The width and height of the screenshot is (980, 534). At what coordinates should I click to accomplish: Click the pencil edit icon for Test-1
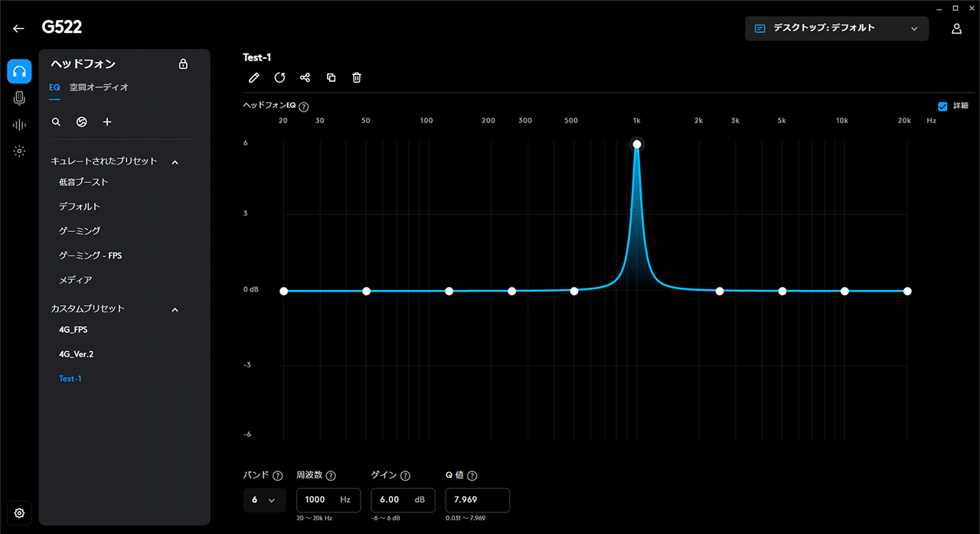(x=254, y=77)
